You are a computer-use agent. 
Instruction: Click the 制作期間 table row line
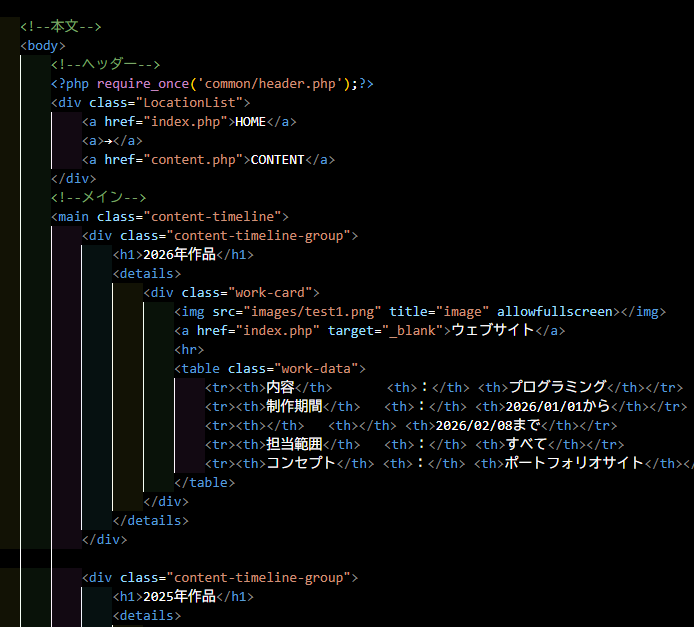pyautogui.click(x=446, y=407)
